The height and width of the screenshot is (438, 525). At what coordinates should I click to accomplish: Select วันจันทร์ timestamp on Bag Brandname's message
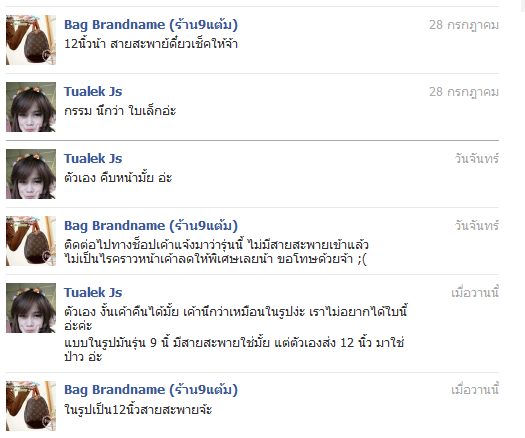tap(477, 225)
